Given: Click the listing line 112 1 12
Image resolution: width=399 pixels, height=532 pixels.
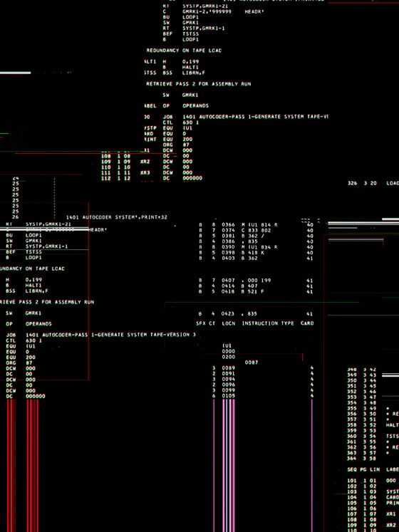Looking at the screenshot, I should pyautogui.click(x=152, y=178).
